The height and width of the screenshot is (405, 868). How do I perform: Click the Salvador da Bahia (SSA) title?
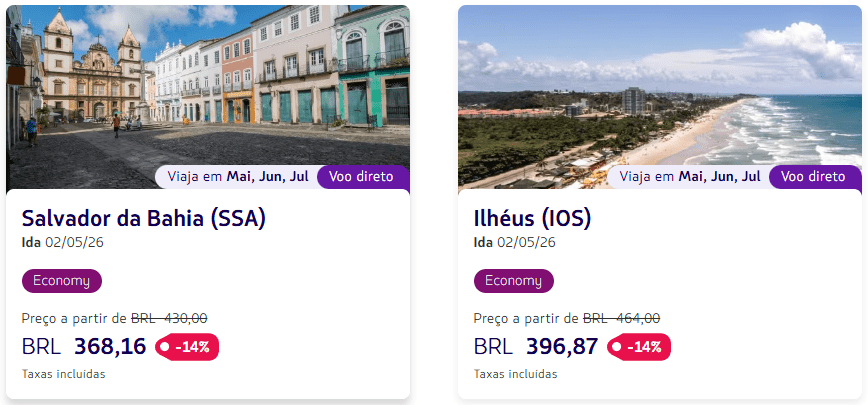[x=143, y=218]
